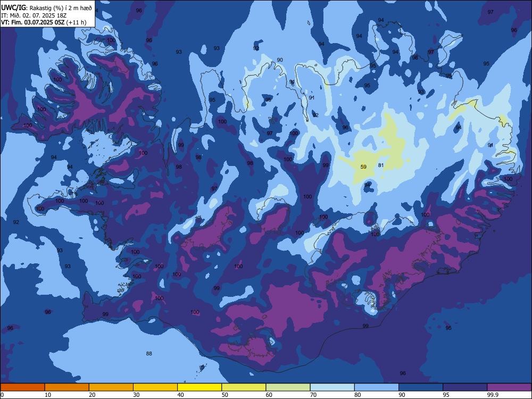Click the light blue 80–90 legend swatch

pos(377,387)
